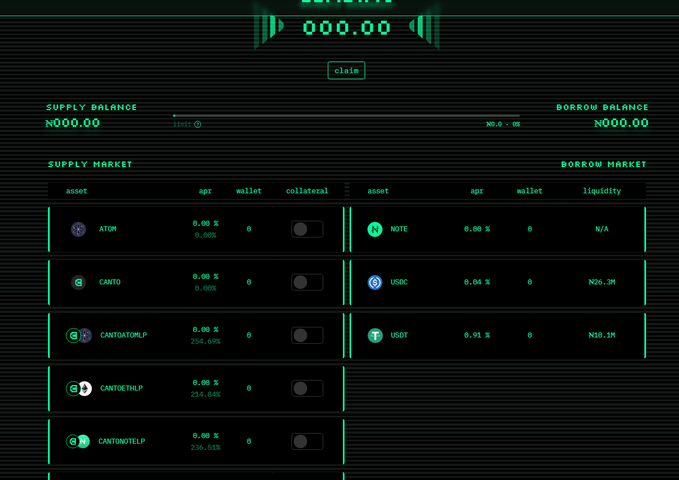Click the supply market asset column header

click(x=76, y=191)
